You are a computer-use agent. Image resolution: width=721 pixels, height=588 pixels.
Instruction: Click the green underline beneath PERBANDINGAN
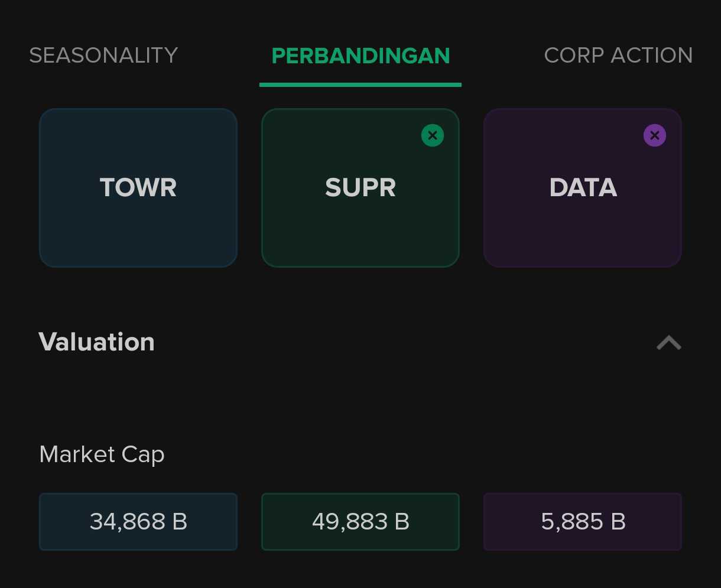(x=360, y=85)
